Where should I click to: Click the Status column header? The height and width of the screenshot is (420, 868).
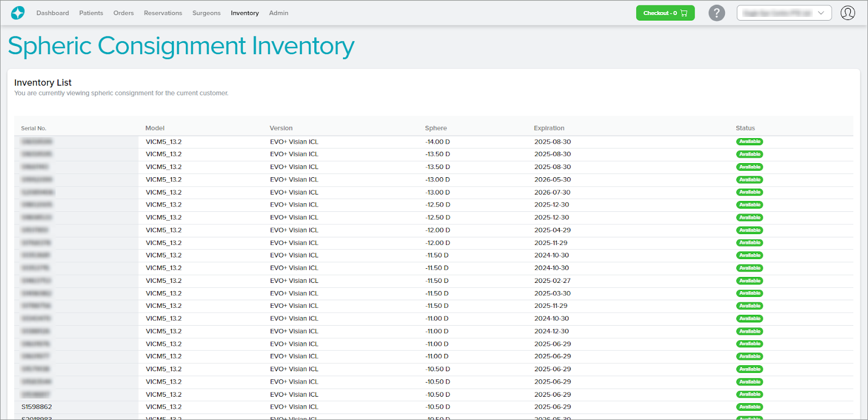tap(745, 128)
